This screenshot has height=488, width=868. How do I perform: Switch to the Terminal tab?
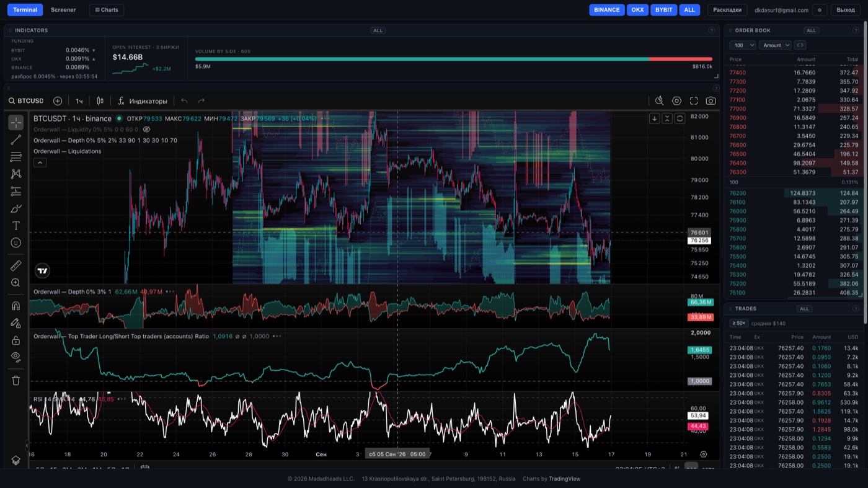25,10
